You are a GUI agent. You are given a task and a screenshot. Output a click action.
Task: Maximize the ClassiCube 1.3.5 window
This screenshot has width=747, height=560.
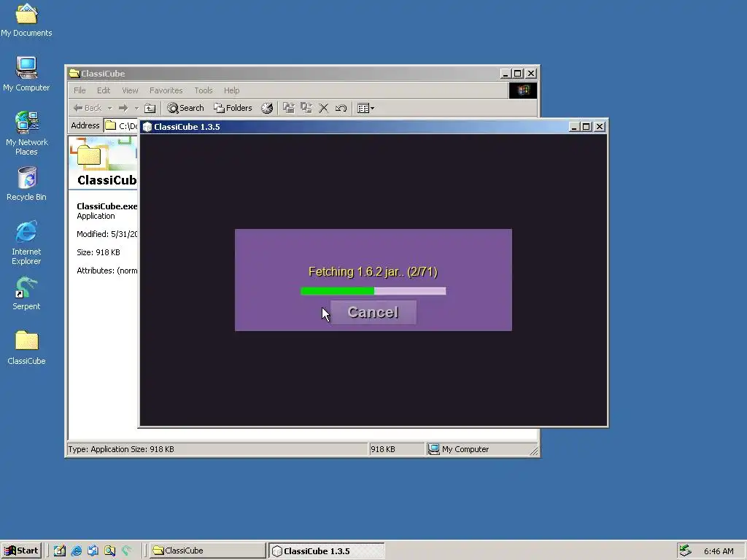(587, 127)
